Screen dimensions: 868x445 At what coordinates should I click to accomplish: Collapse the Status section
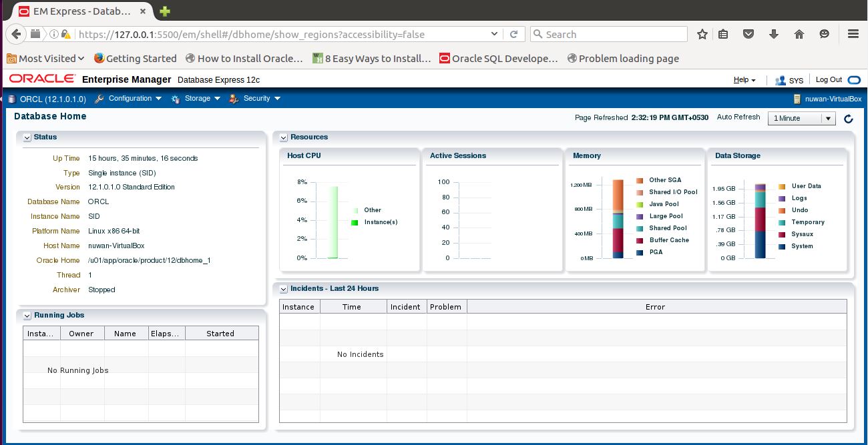[x=27, y=137]
